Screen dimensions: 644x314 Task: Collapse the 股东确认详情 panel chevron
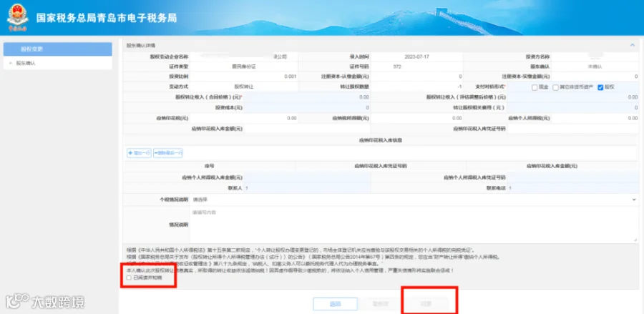point(633,45)
